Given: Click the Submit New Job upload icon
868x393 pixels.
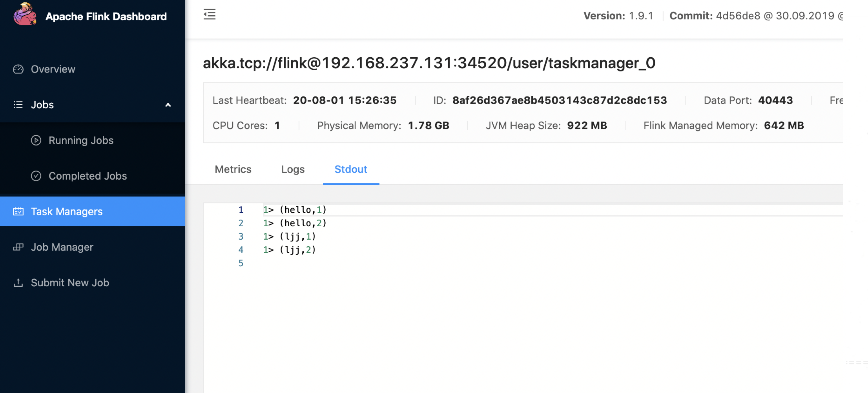Looking at the screenshot, I should (18, 283).
